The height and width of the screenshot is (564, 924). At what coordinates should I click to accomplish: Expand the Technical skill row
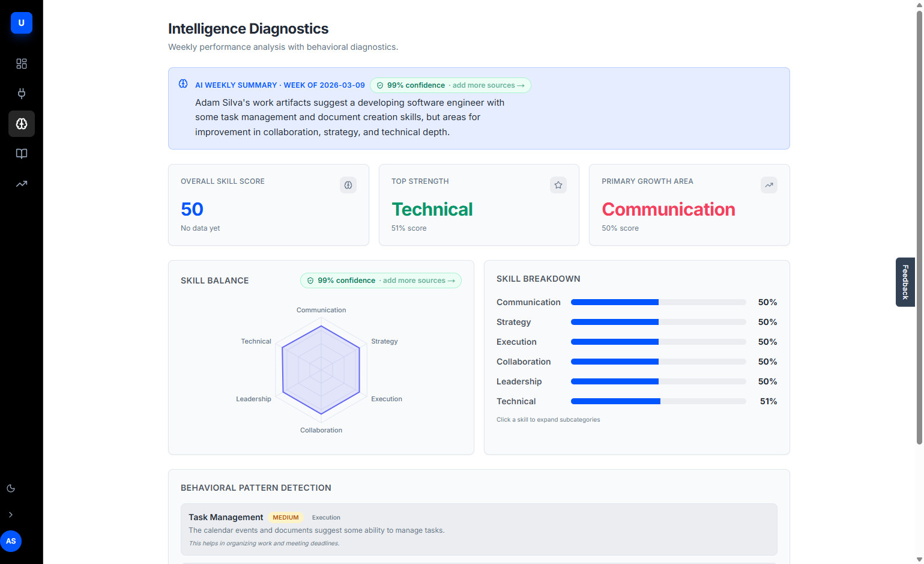click(x=516, y=401)
